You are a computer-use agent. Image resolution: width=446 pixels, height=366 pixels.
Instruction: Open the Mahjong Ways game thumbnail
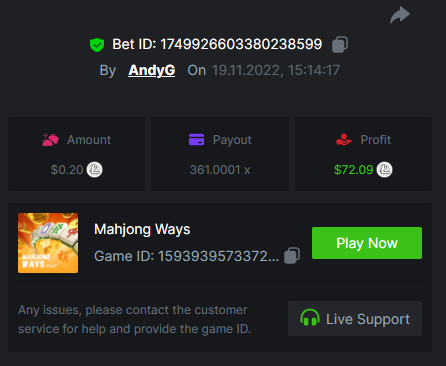48,243
